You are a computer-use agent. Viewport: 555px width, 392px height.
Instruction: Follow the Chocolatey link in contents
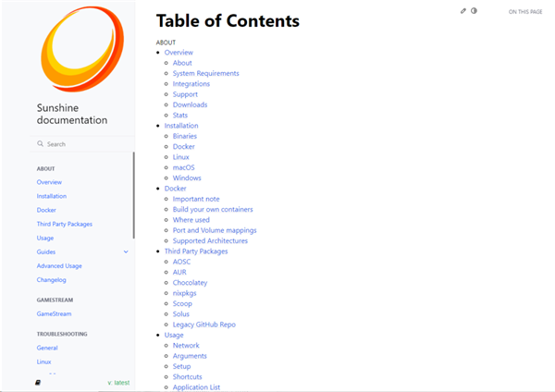[190, 283]
